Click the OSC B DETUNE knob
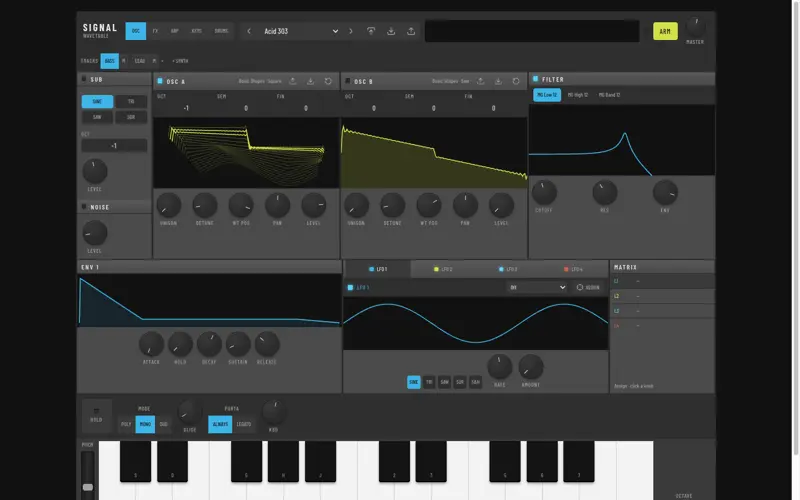800x500 pixels. (392, 206)
